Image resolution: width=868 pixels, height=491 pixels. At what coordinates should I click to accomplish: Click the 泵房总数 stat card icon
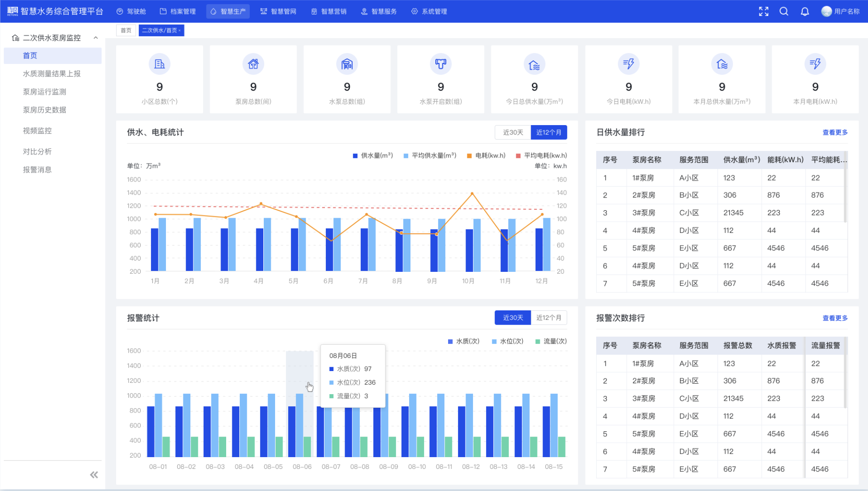click(253, 64)
